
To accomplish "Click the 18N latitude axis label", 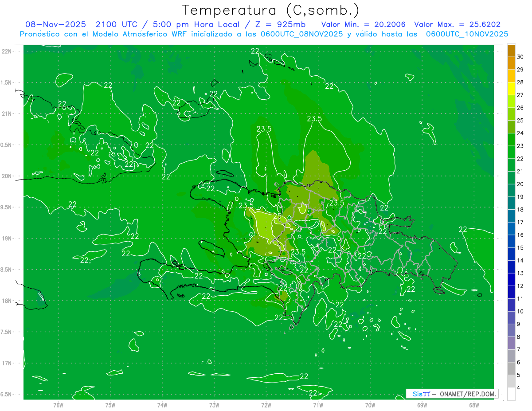I will tap(7, 301).
